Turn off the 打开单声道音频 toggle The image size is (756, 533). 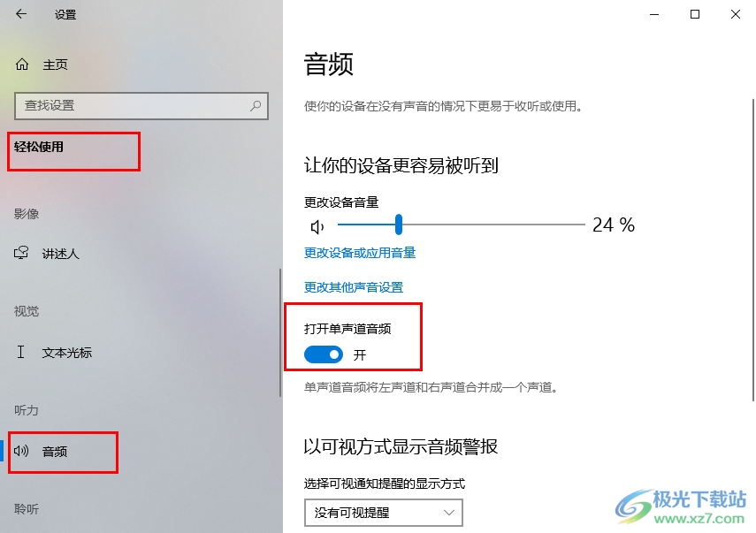[x=323, y=354]
